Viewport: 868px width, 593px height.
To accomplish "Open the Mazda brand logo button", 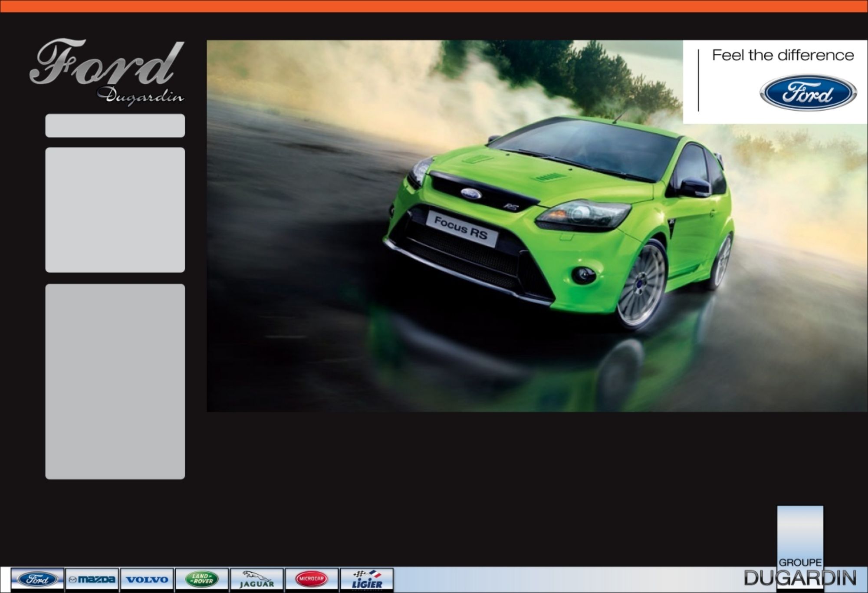I will [x=92, y=579].
